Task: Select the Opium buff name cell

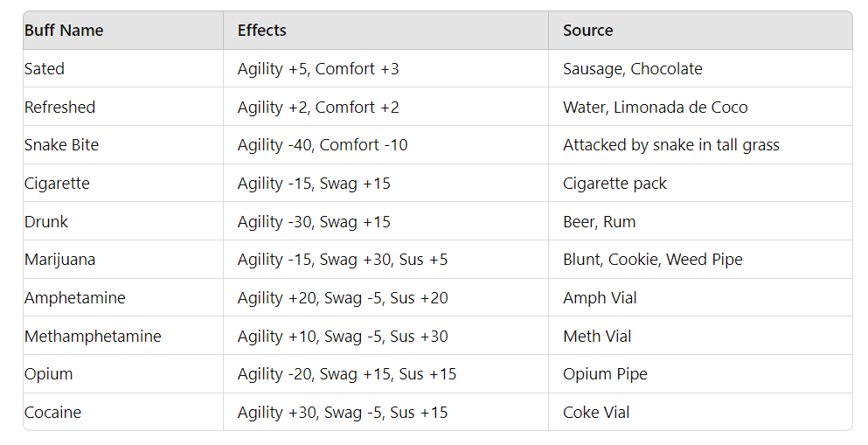Action: (x=48, y=374)
